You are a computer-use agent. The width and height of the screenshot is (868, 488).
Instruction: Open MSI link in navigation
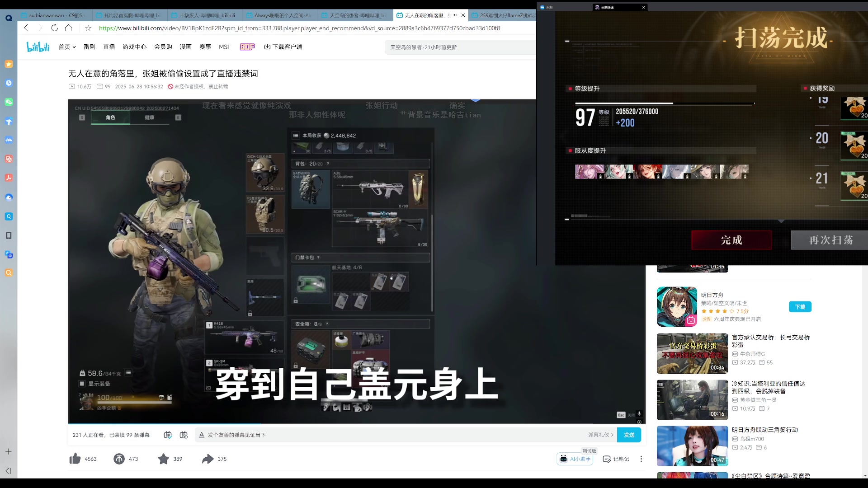click(224, 47)
